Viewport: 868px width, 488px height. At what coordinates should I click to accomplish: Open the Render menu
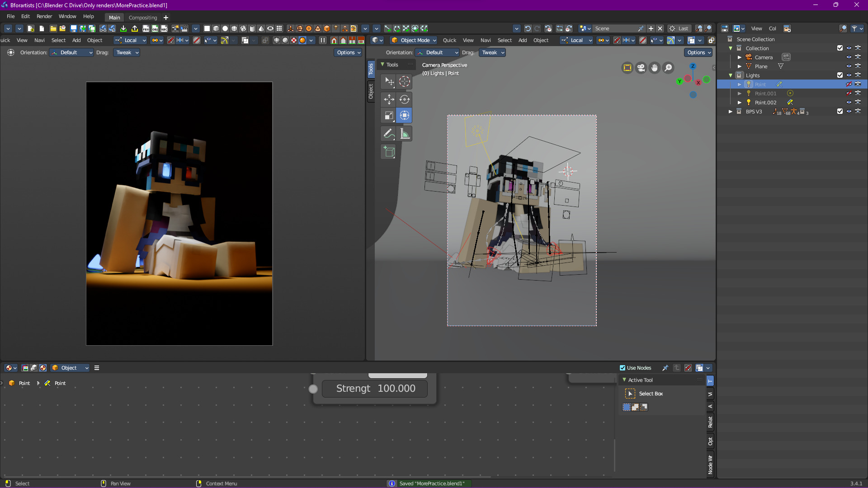tap(44, 16)
